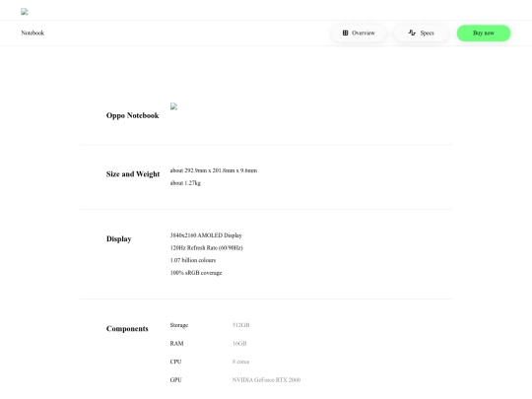Open the Overview tab
This screenshot has height=399, width=532.
tap(359, 33)
